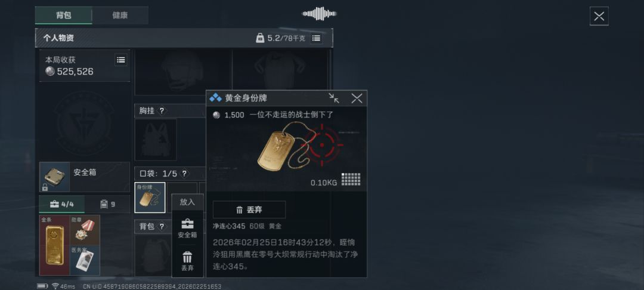Click the locked 安全箱 container icon
The width and height of the screenshot is (644, 290).
point(55,177)
